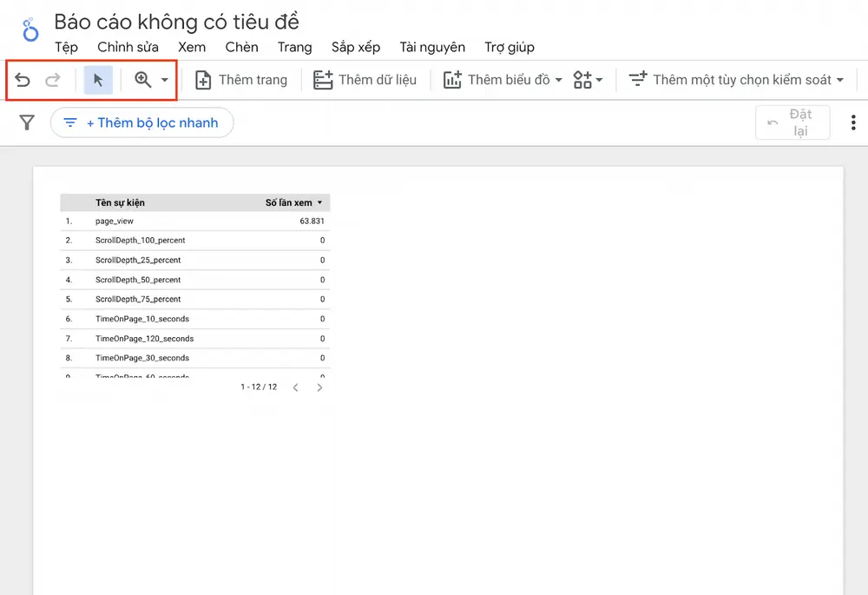This screenshot has width=868, height=595.
Task: Toggle sort on Số lần xem column
Action: tap(293, 202)
